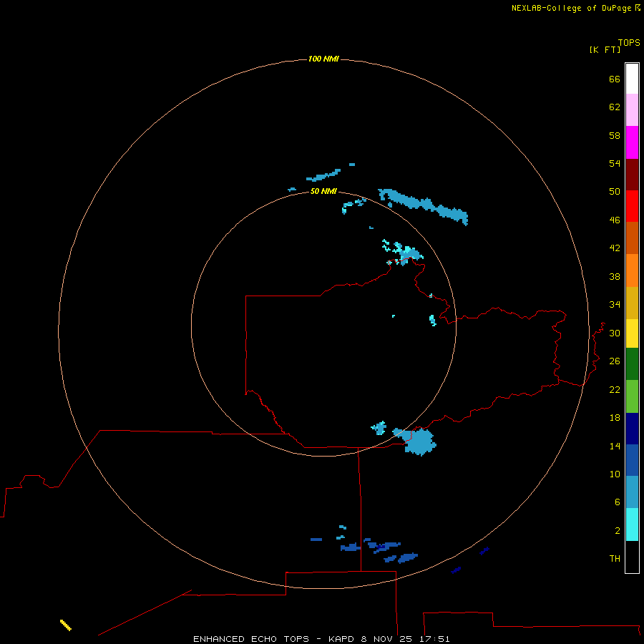Screen dimensions: 644x644
Task: Click the "62" legend value
Action: (615, 107)
